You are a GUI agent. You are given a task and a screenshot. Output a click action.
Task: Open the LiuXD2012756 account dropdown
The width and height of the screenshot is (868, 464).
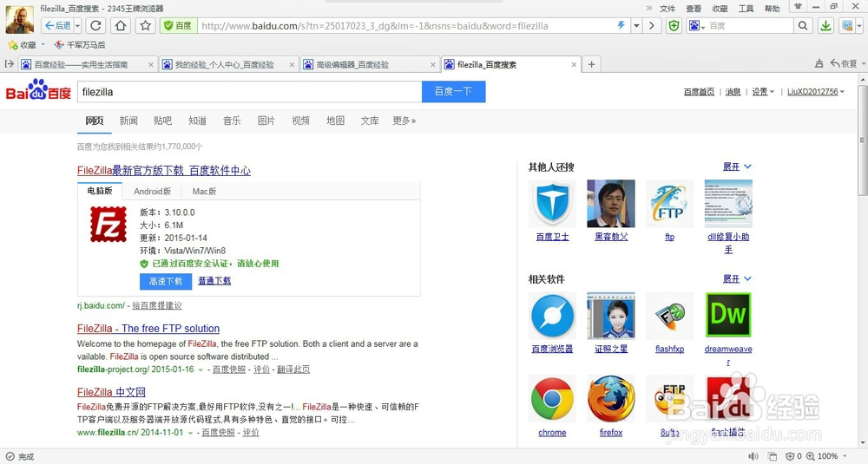pos(816,92)
